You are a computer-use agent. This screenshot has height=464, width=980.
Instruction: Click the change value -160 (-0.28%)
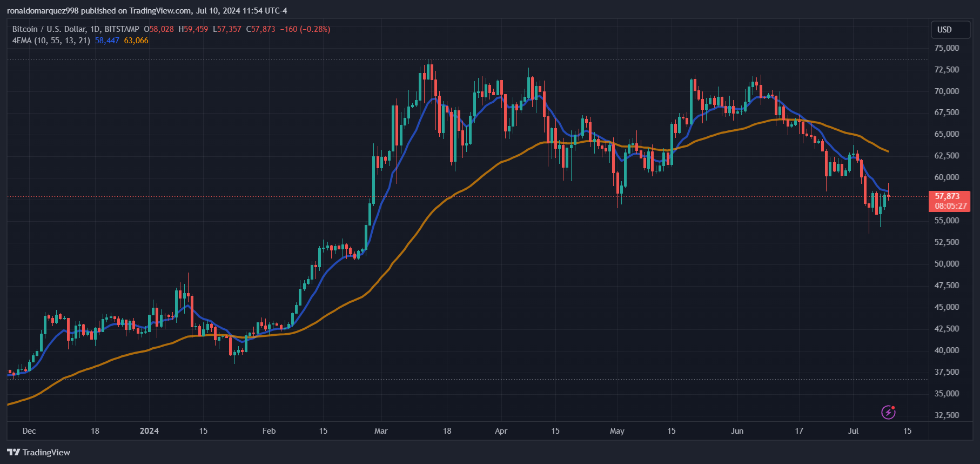(x=305, y=29)
